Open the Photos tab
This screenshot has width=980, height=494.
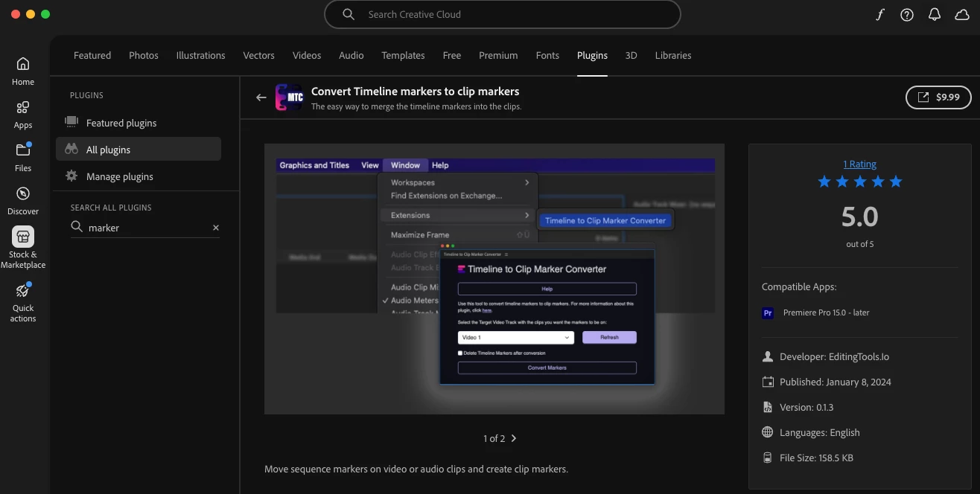click(144, 55)
